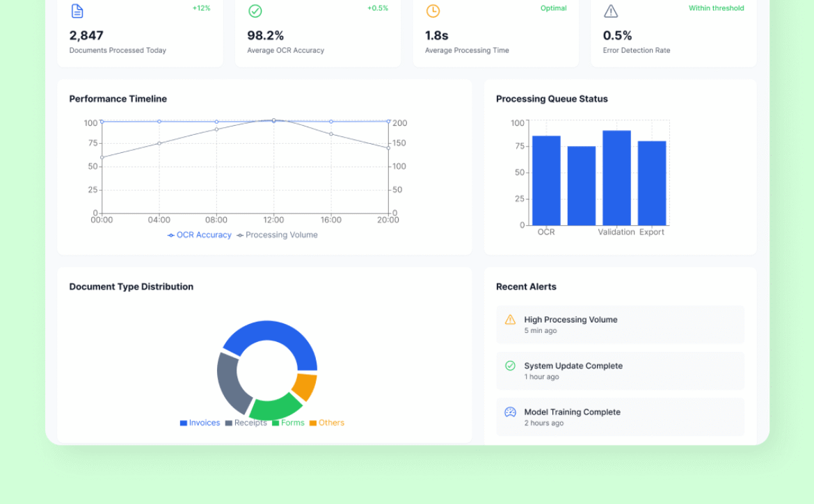This screenshot has height=504, width=814.
Task: Click the orange clock icon for Processing Time
Action: [x=433, y=11]
